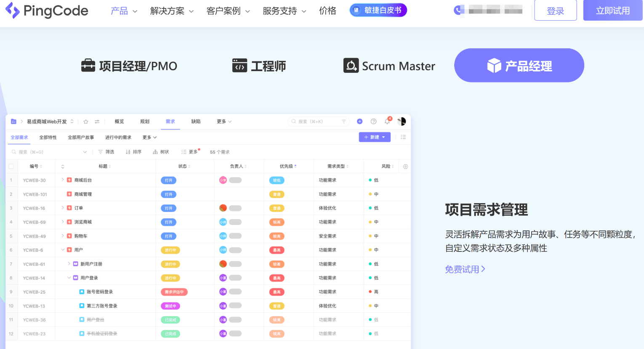
Task: Click the list view icon beside 新建
Action: point(403,137)
